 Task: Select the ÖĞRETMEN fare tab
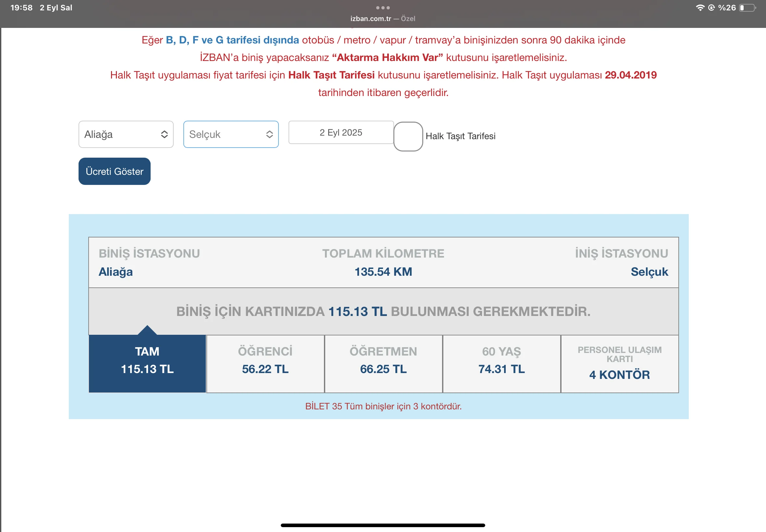point(383,363)
